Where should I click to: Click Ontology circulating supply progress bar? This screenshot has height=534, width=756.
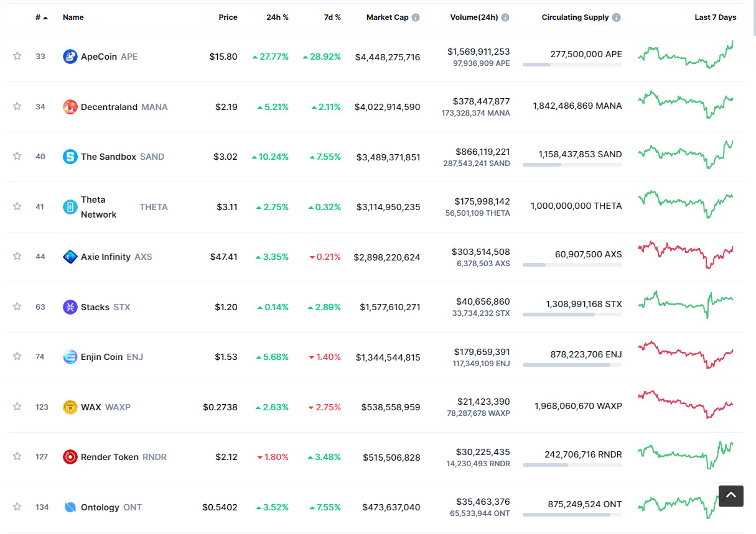coord(572,515)
